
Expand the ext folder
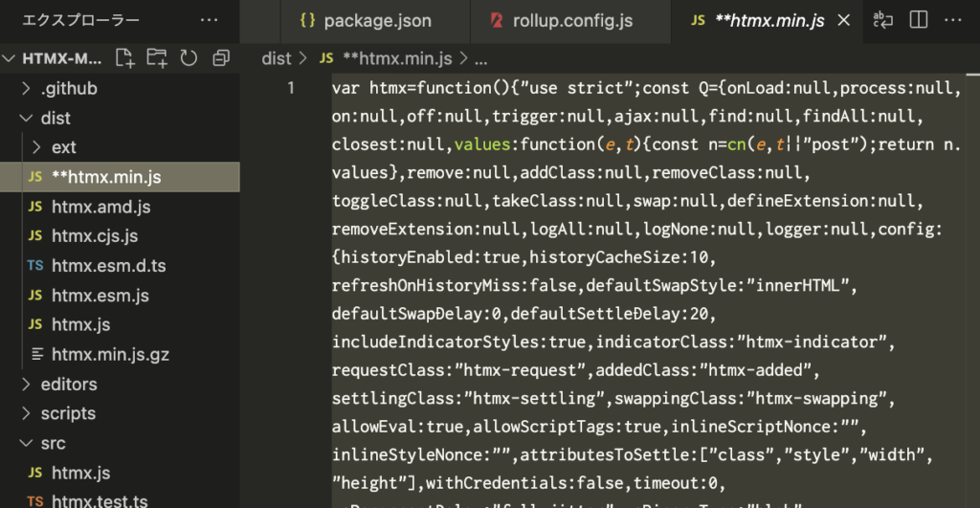point(64,147)
